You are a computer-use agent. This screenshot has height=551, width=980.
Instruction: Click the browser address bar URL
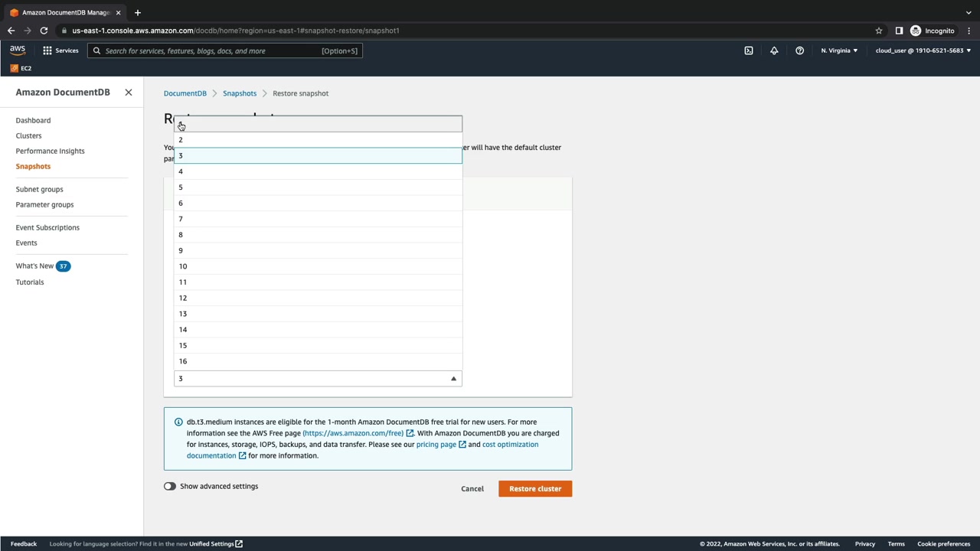236,31
